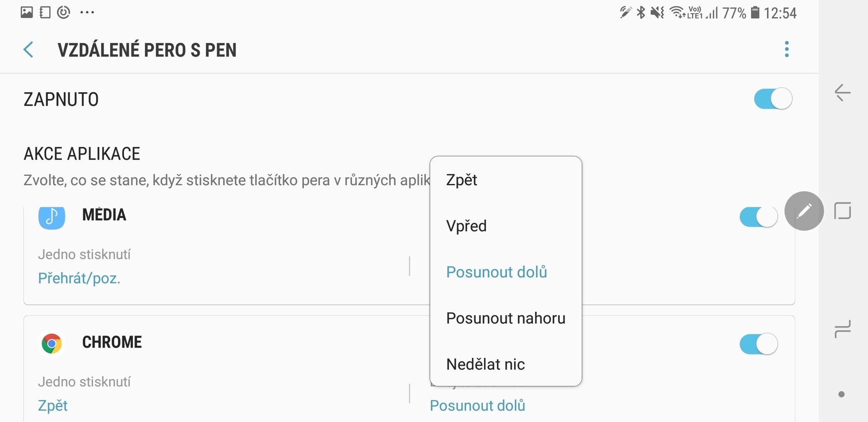Select Posunout nahoru in the popup
Viewport: 868px width, 422px height.
pos(505,318)
